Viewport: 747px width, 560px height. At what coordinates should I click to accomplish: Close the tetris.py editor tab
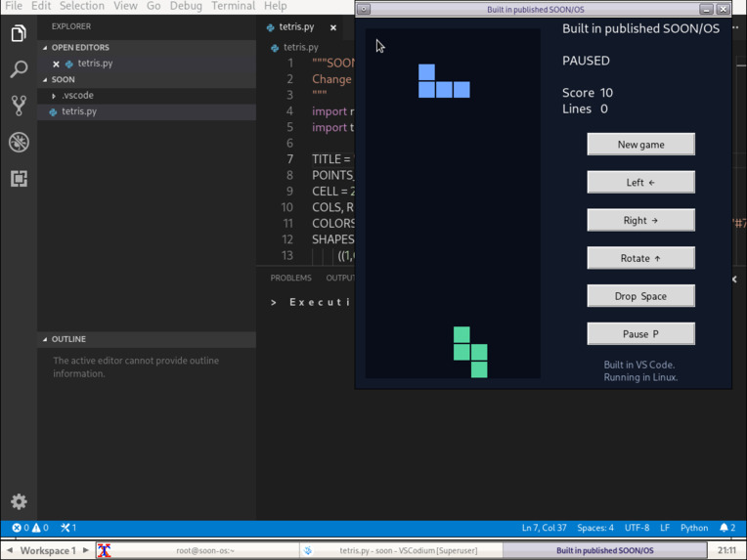[333, 27]
